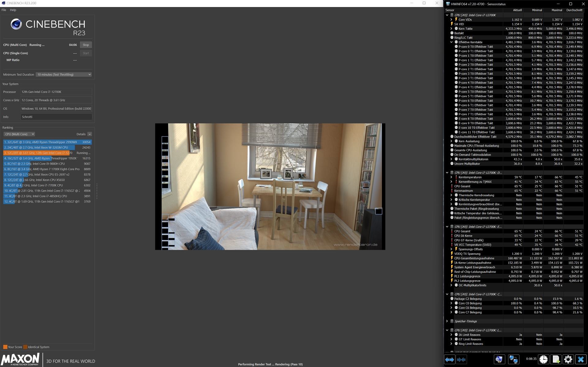The image size is (588, 367).
Task: Click the IA Limit Reasons icon
Action: 456,335
